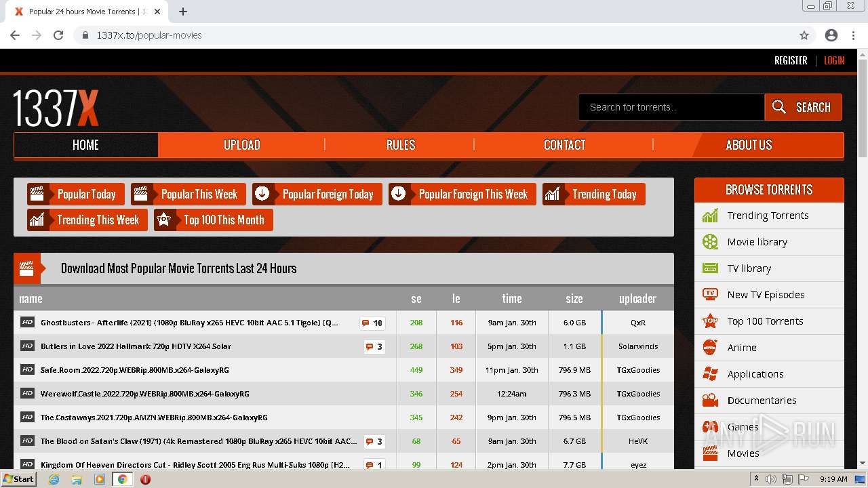This screenshot has height=488, width=868.
Task: Click the Movie library film reel icon
Action: 710,242
